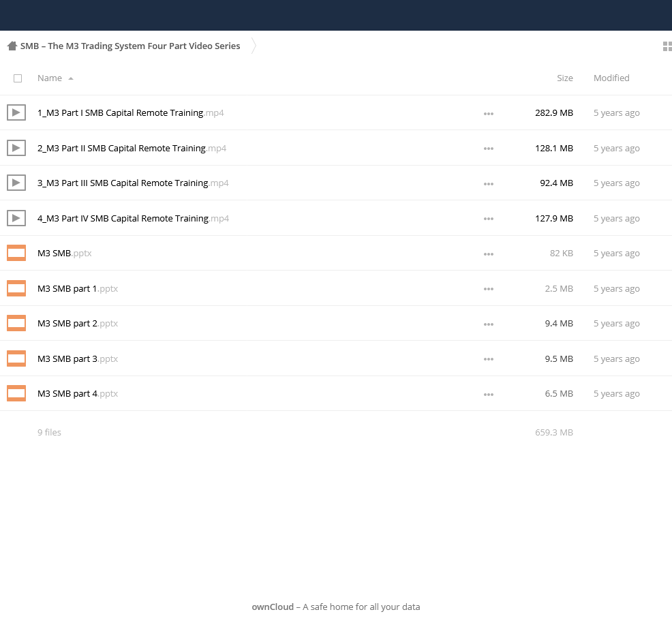Click the 92.4 MB size value

[x=556, y=183]
